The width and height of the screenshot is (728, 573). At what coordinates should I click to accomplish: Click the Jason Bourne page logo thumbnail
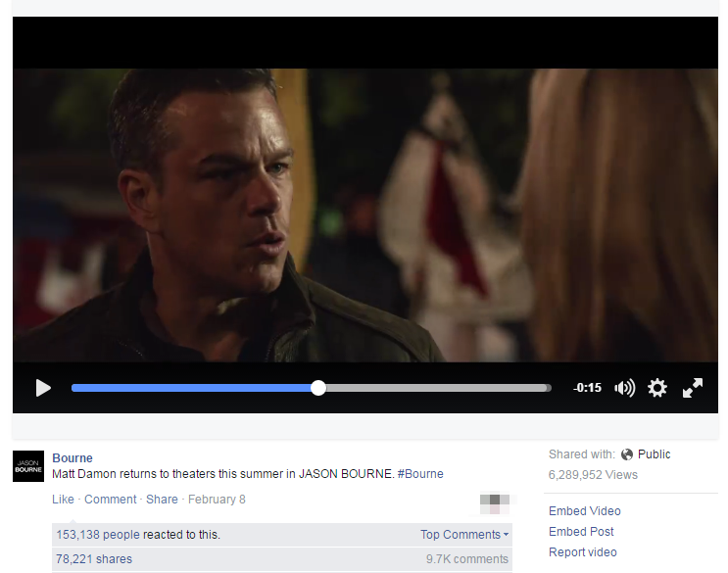pos(28,466)
